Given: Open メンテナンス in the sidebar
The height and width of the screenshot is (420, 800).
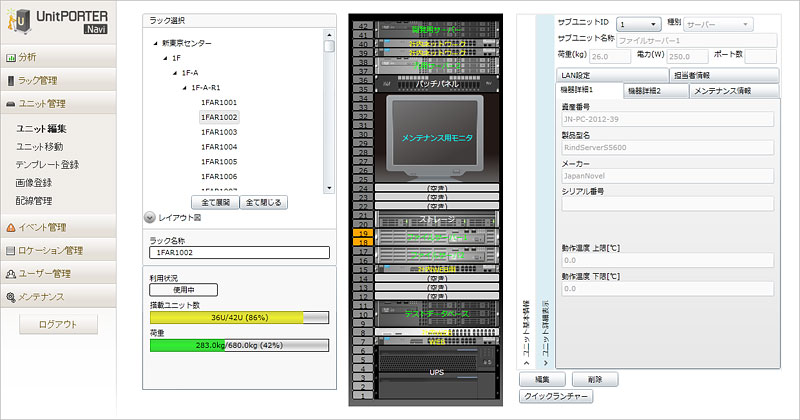Looking at the screenshot, I should click(x=58, y=297).
